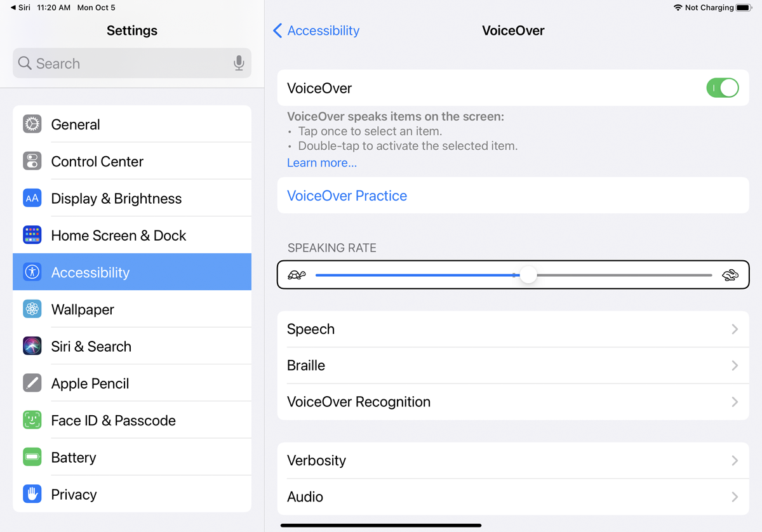Select Battery in the settings sidebar
The width and height of the screenshot is (762, 532).
(x=132, y=457)
